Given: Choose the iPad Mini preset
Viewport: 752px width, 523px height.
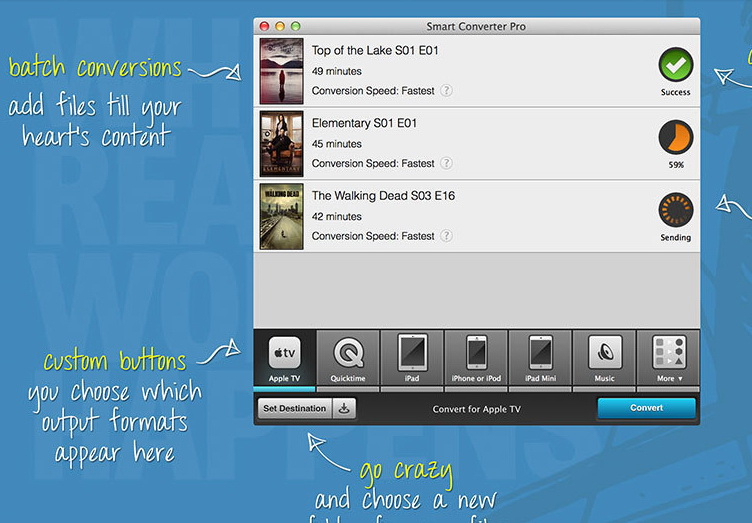Looking at the screenshot, I should pos(540,360).
